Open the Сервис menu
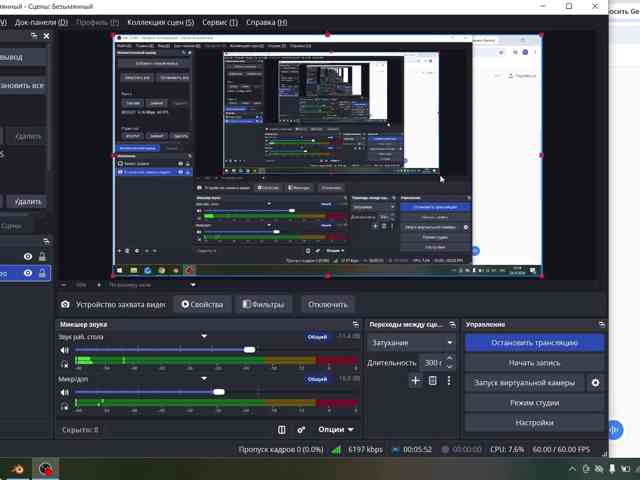The image size is (640, 480). 220,22
